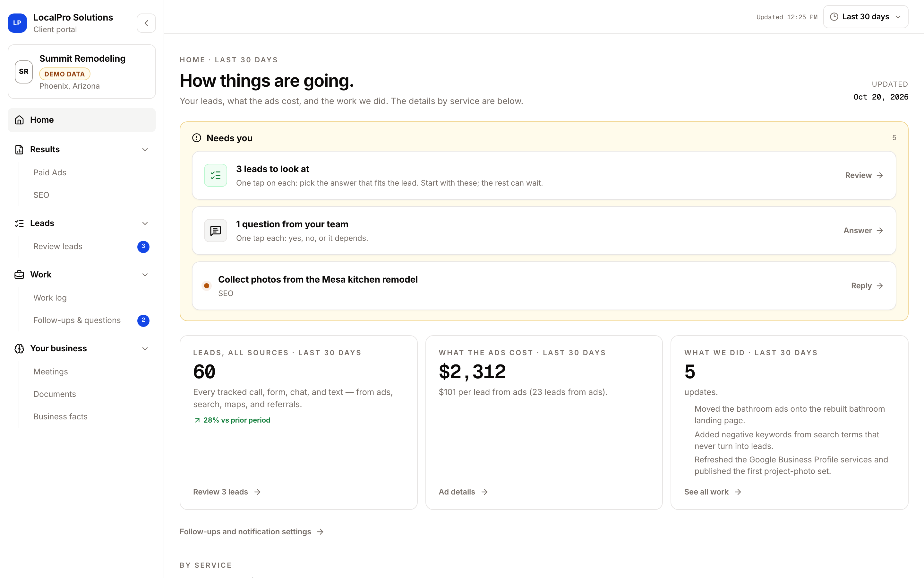Click the Your business brain icon
Image resolution: width=924 pixels, height=578 pixels.
tap(19, 349)
